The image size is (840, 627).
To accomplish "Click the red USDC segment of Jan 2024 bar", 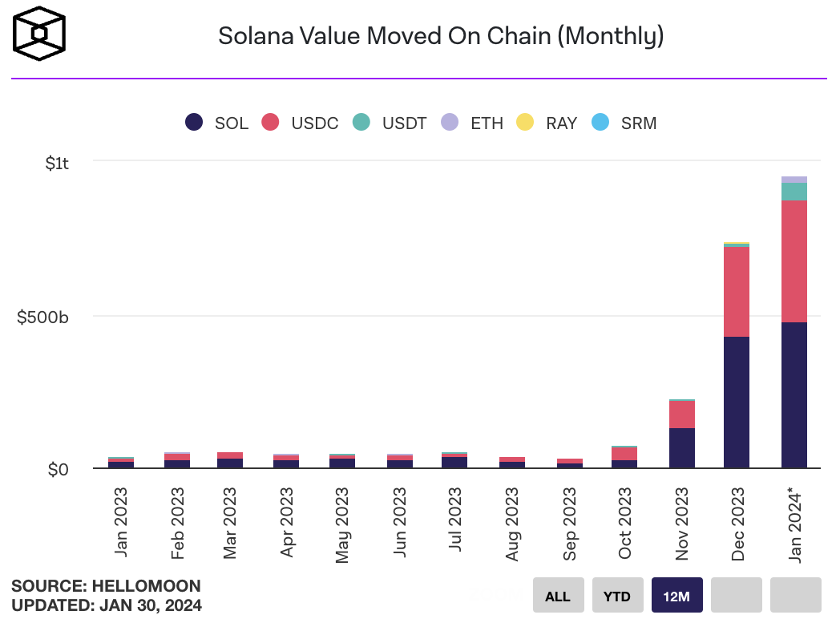I will tap(794, 261).
